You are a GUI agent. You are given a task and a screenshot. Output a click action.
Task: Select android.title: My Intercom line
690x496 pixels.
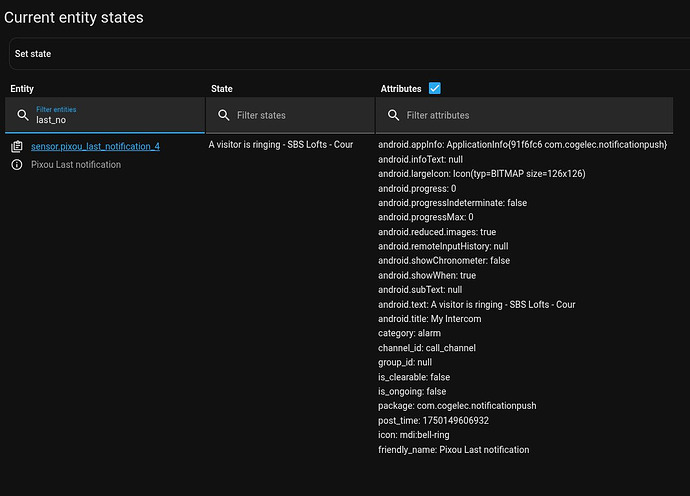429,319
